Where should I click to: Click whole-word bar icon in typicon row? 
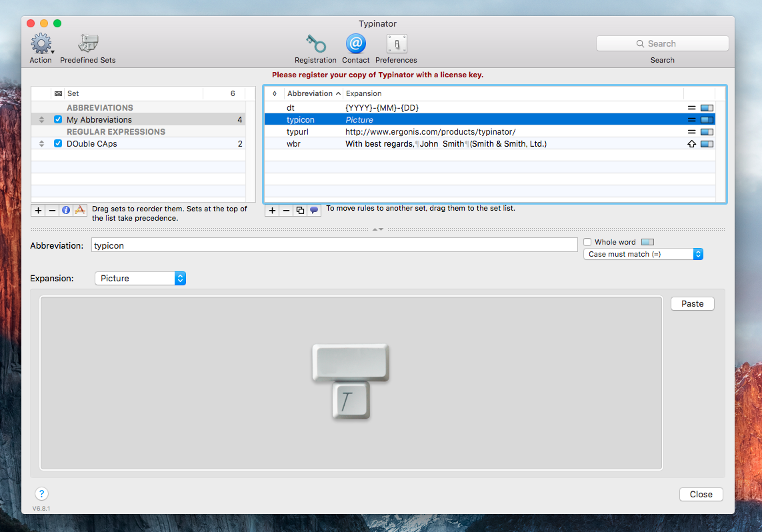tap(707, 119)
